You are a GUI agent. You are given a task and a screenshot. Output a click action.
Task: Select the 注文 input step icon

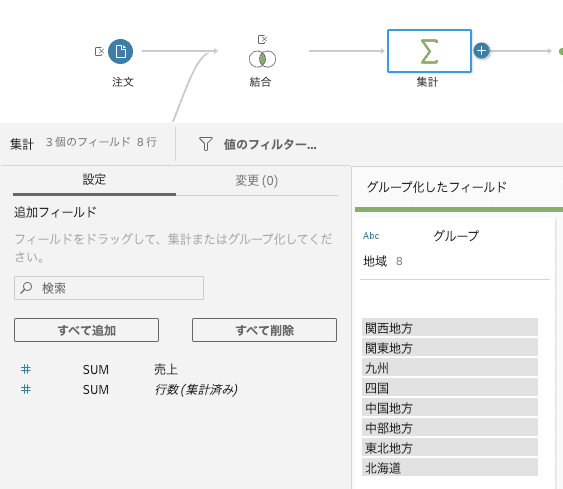coord(120,51)
